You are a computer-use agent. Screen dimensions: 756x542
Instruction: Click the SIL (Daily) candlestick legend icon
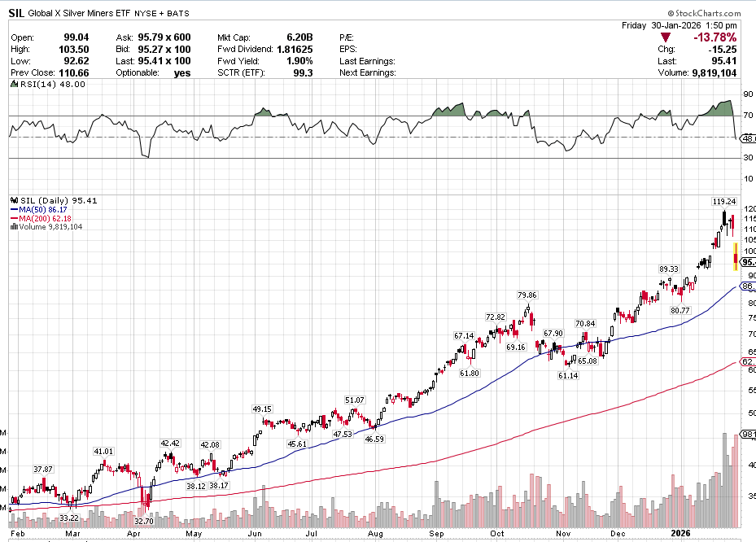tap(13, 200)
